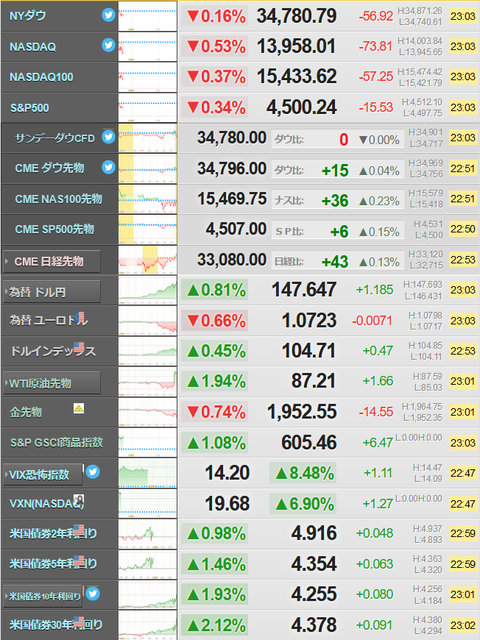The width and height of the screenshot is (480, 640).
Task: Click the Twitter icon beside CME ダウ先物
Action: 108,167
